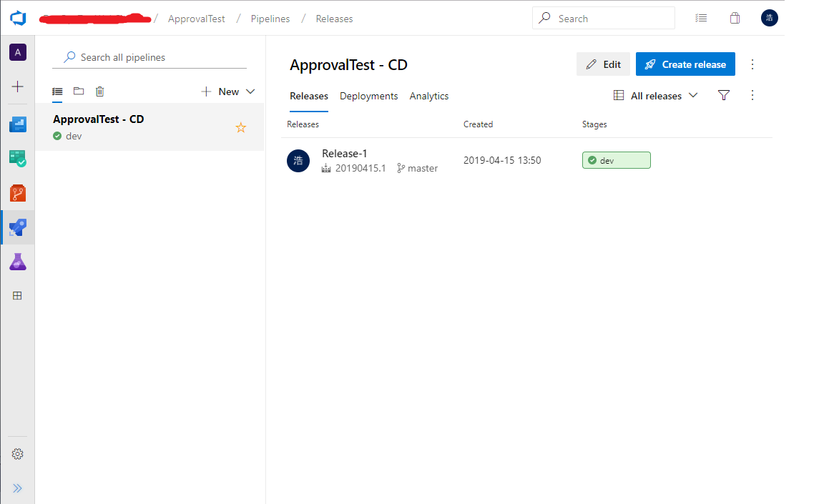Image resolution: width=824 pixels, height=504 pixels.
Task: Click the Releases column header
Action: click(303, 124)
